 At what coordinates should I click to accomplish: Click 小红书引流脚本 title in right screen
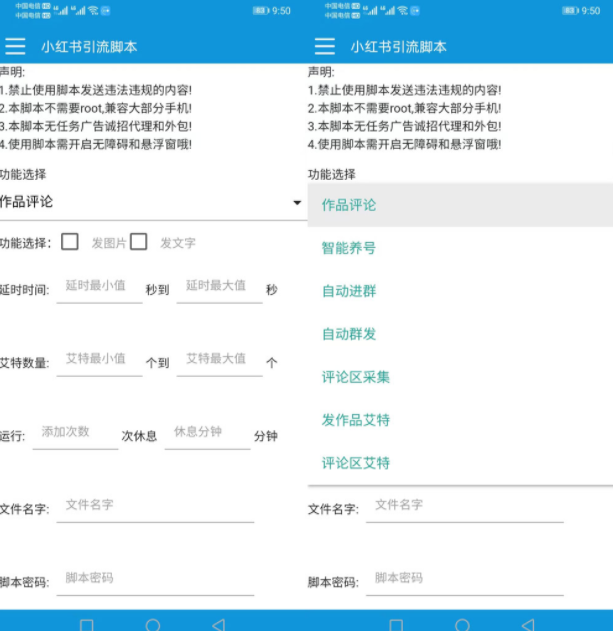pyautogui.click(x=398, y=47)
